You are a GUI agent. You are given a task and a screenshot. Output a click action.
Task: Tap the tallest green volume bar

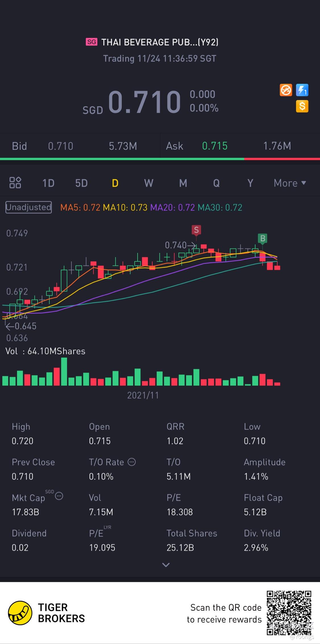pyautogui.click(x=64, y=371)
